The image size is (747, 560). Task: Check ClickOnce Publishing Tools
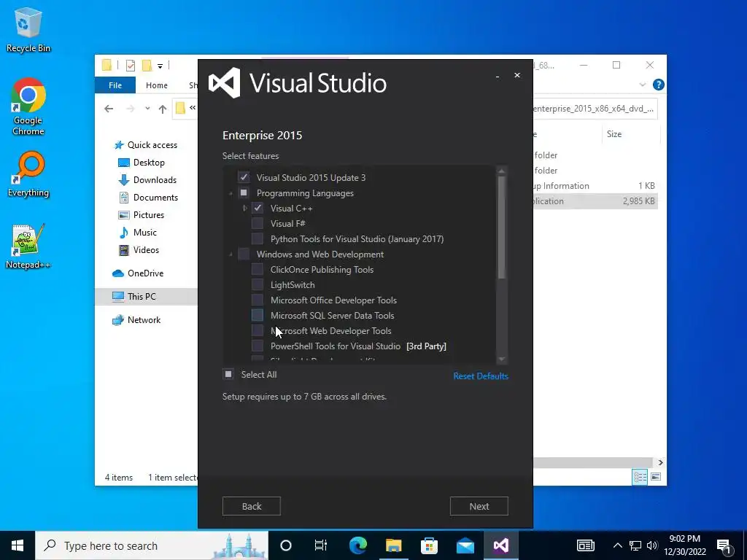coord(258,270)
